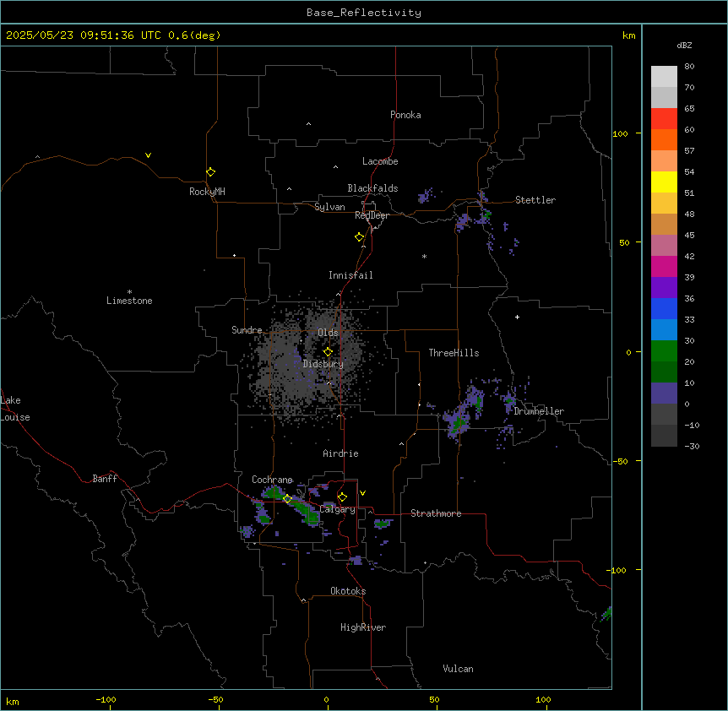The height and width of the screenshot is (711, 728).
Task: Select the RedDeer city label
Action: pyautogui.click(x=372, y=215)
